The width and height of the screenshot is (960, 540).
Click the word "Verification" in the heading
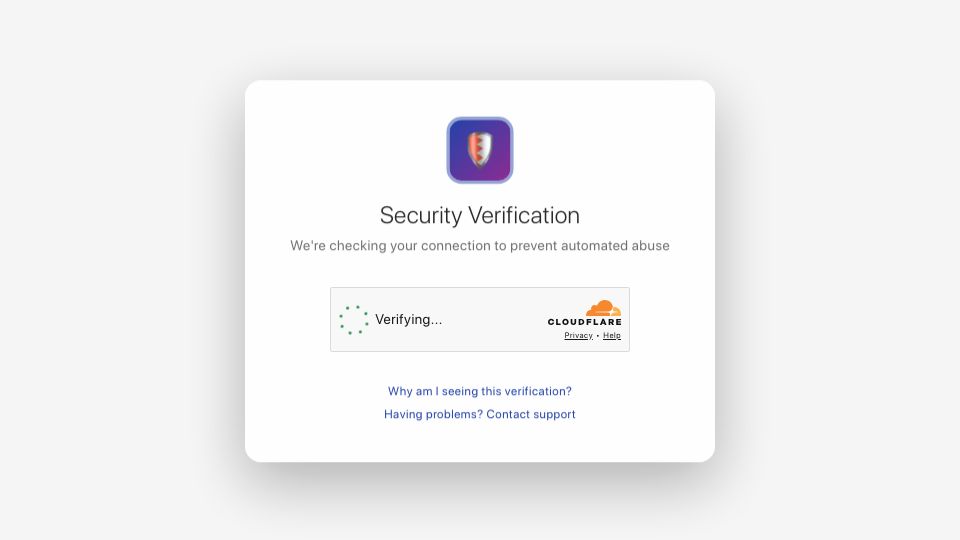(x=524, y=216)
